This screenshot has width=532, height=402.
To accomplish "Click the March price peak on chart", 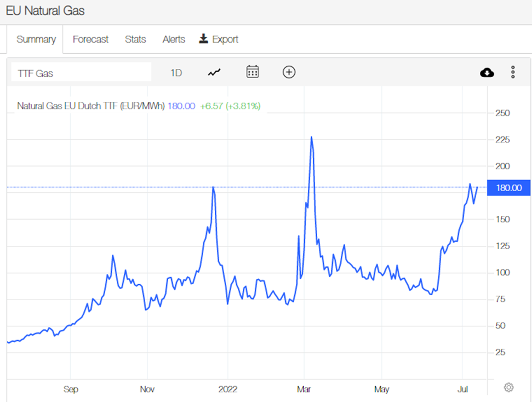I will (x=311, y=137).
